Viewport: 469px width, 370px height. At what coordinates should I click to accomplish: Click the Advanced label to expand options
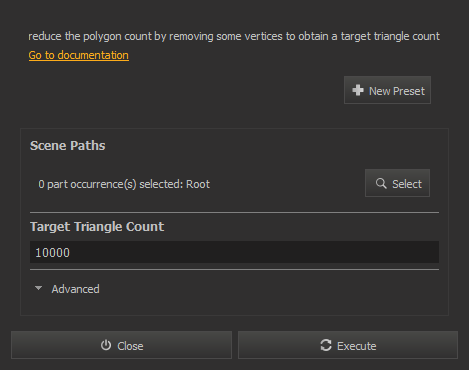tap(75, 289)
